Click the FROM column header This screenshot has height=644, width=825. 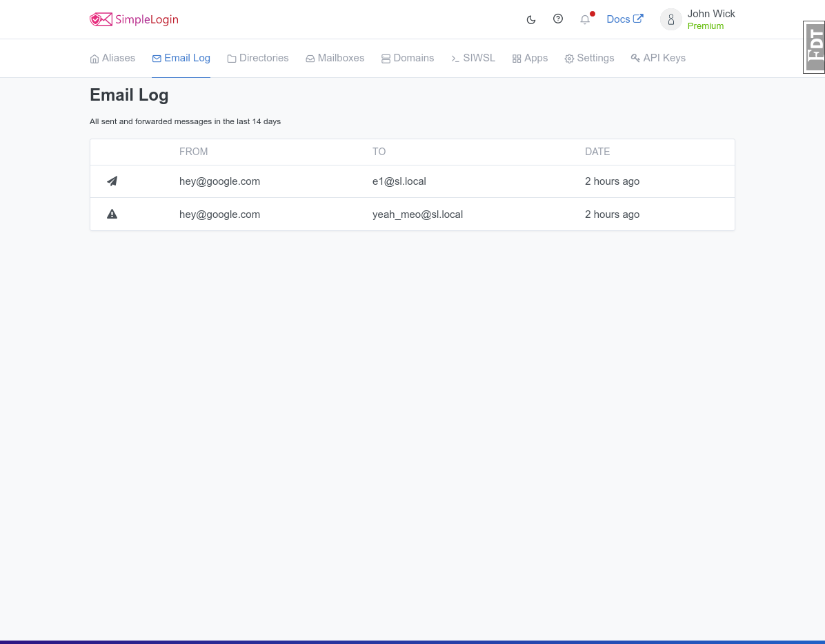point(194,152)
